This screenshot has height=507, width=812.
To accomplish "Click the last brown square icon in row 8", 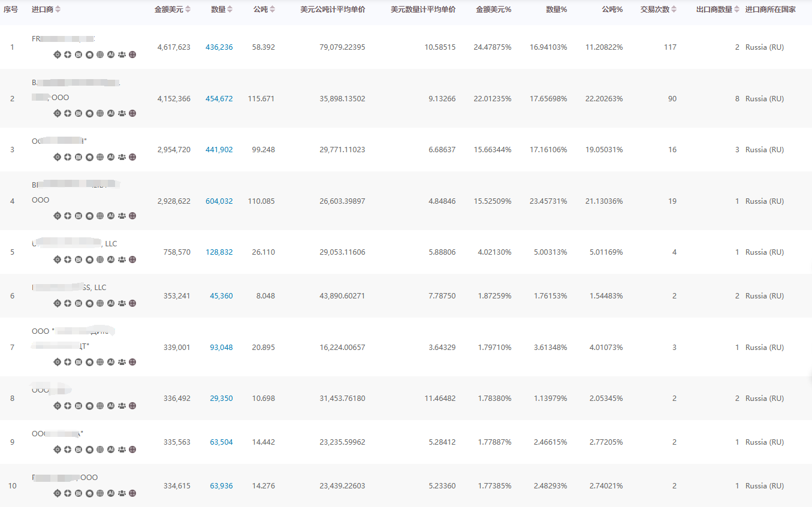I will coord(132,406).
